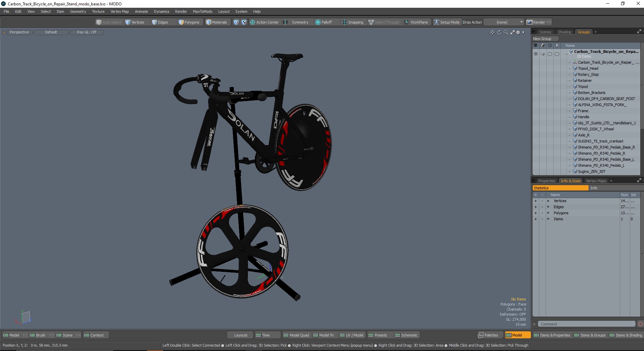Screen dimensions: 644x351
Task: Open the Drop Action (none) dropdown
Action: click(x=504, y=22)
